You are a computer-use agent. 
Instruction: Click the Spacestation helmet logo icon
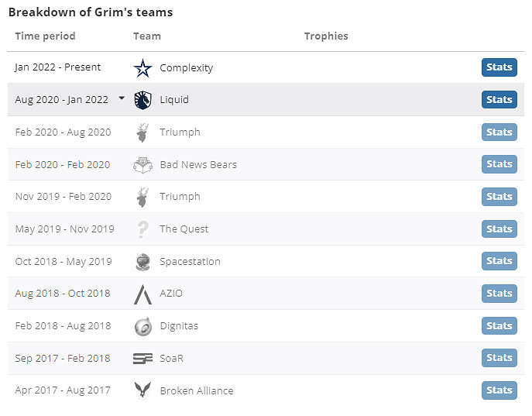(x=142, y=262)
